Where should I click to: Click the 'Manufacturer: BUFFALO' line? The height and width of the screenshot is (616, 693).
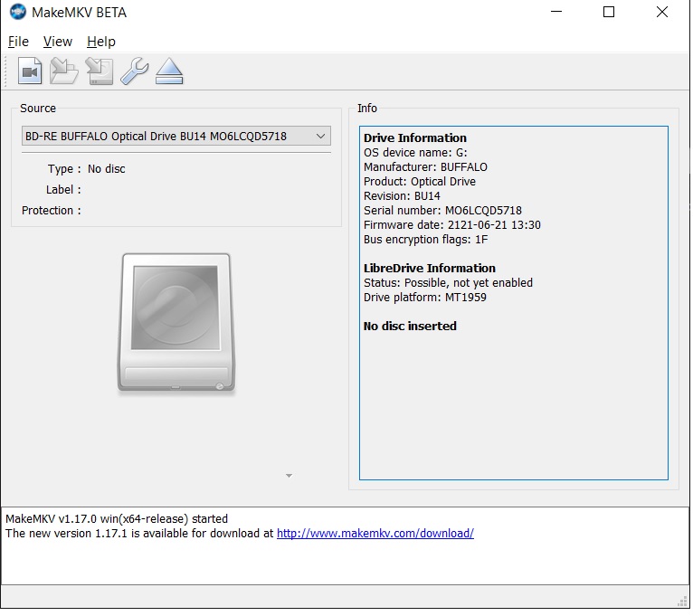click(x=425, y=167)
